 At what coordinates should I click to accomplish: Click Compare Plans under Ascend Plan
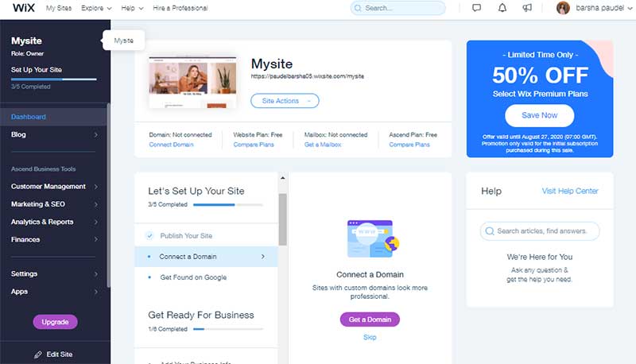[x=409, y=145]
